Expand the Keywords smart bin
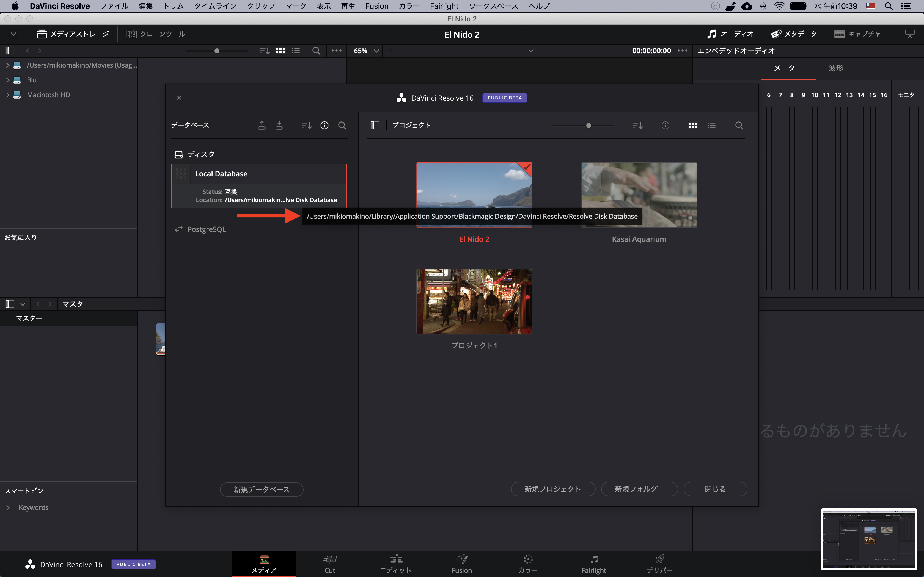The width and height of the screenshot is (924, 577). [8, 507]
